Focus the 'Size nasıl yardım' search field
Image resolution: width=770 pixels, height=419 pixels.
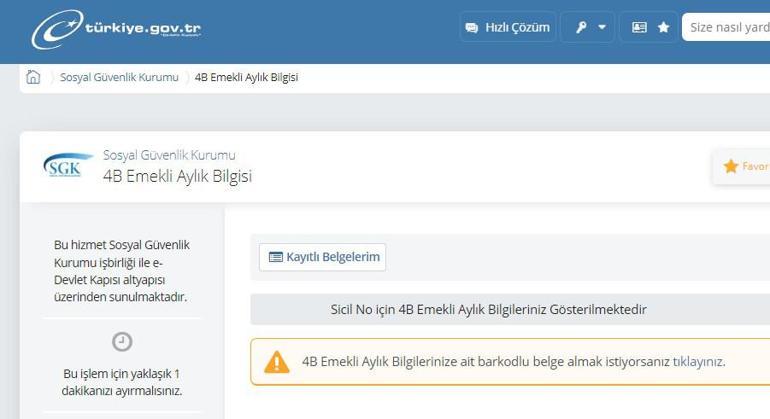pyautogui.click(x=728, y=28)
